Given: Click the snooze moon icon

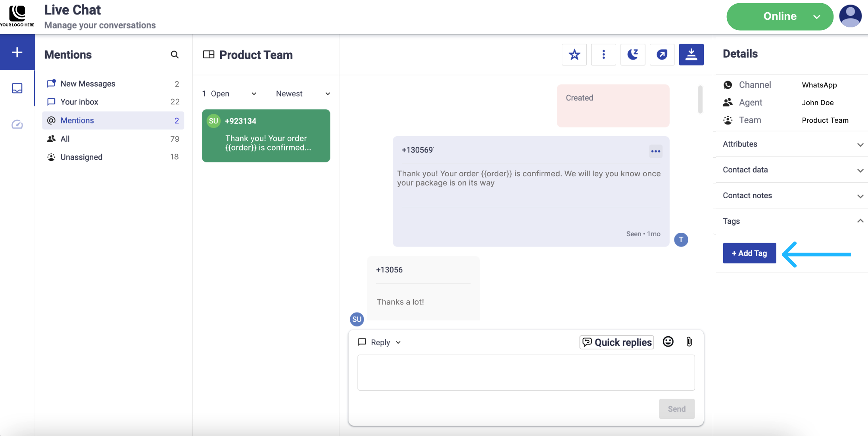Looking at the screenshot, I should pos(633,54).
